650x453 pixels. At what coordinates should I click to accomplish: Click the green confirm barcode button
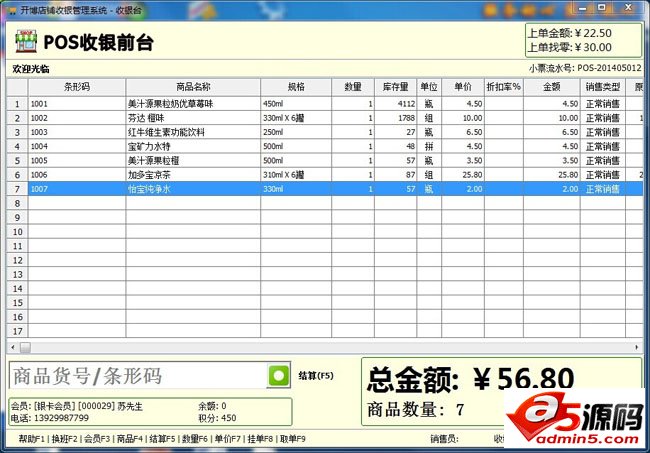[x=279, y=375]
